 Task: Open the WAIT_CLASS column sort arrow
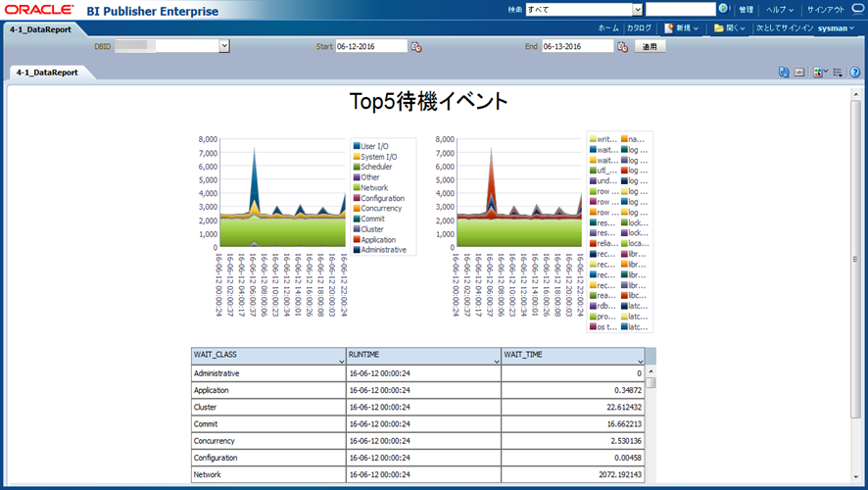coord(341,362)
